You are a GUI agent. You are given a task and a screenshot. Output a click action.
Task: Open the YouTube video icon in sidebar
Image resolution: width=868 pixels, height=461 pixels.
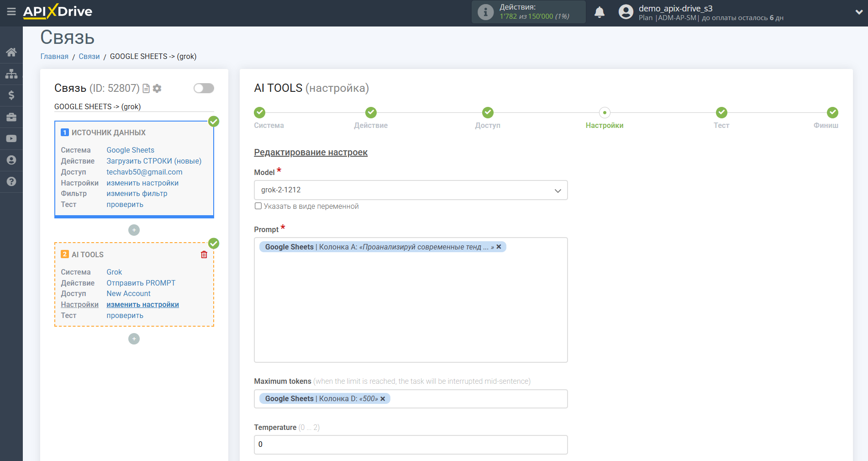[x=11, y=138]
